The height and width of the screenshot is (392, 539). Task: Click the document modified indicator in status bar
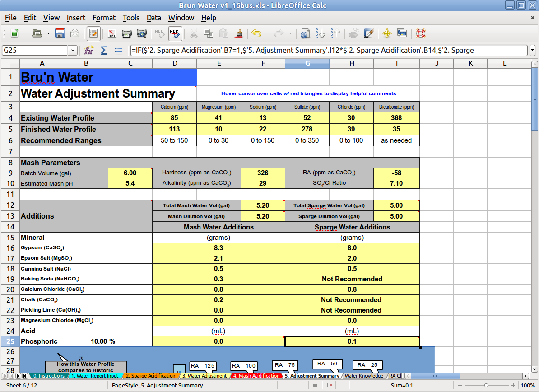(330, 386)
